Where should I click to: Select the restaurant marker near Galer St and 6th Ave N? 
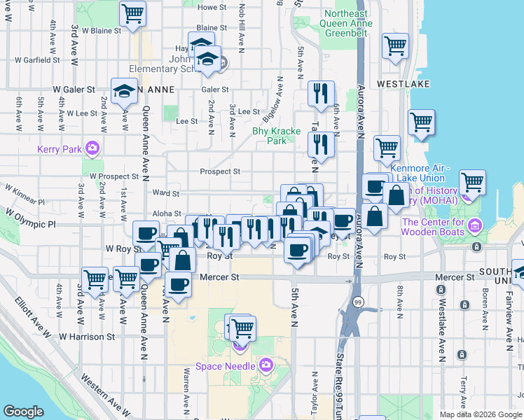tap(321, 94)
